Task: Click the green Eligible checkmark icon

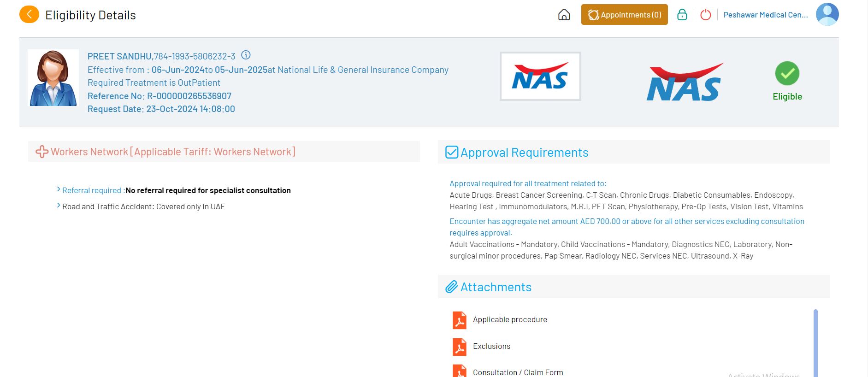Action: [787, 73]
